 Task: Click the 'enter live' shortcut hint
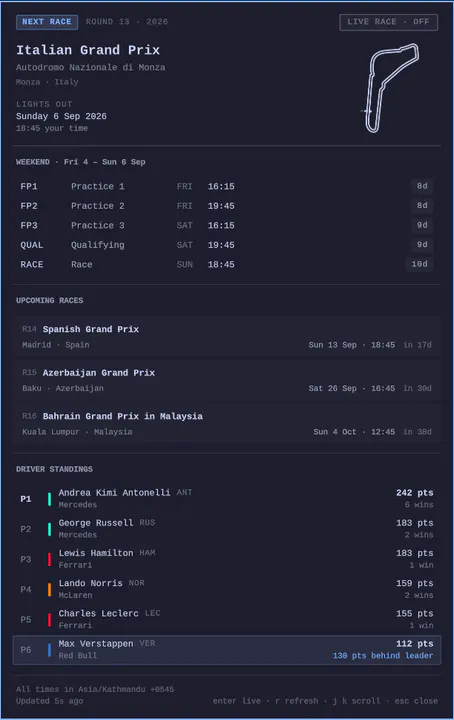coord(236,701)
